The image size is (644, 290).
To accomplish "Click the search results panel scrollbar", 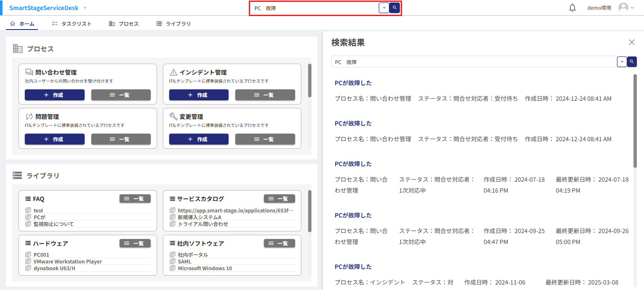I will 635,122.
